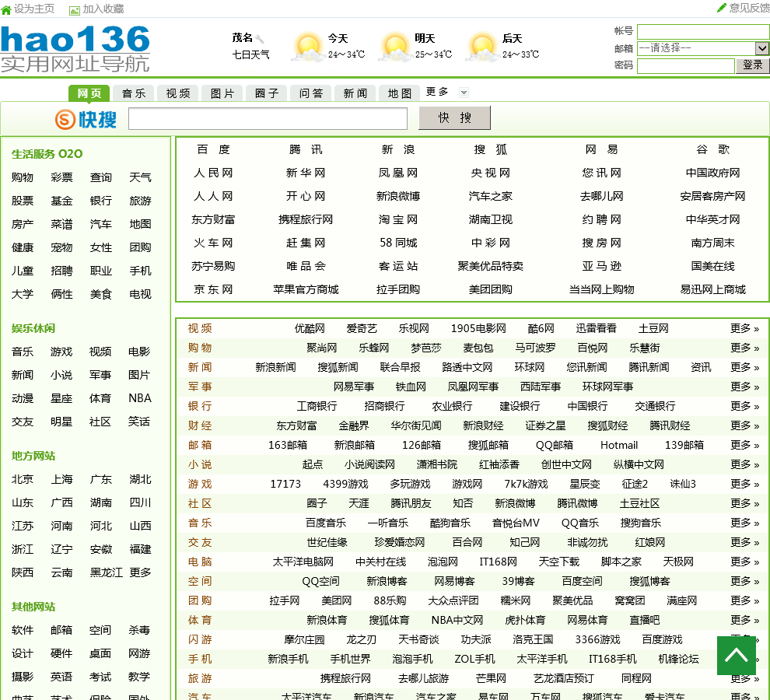Viewport: 770px width, 700px height.
Task: Click the pencil icon beside 意见反馈
Action: [x=721, y=7]
